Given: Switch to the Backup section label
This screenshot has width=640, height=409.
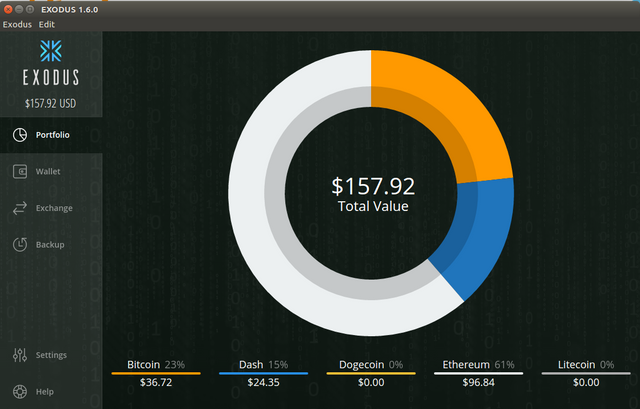Looking at the screenshot, I should pos(50,245).
